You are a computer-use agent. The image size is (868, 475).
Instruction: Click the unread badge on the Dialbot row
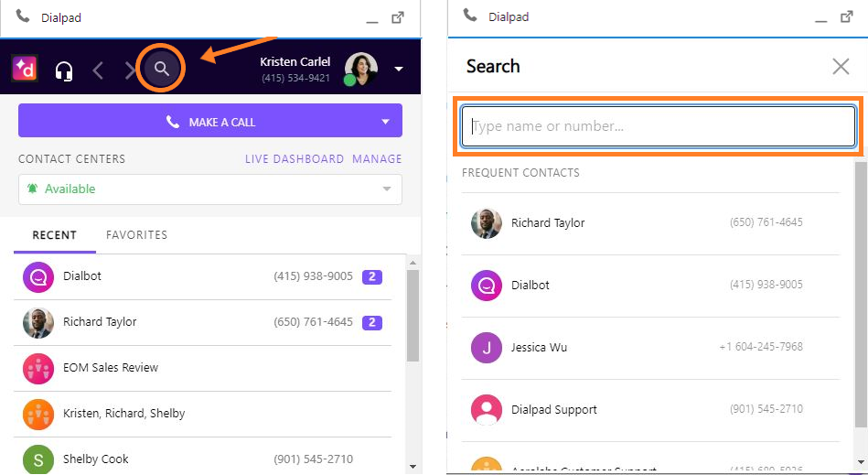(x=372, y=276)
